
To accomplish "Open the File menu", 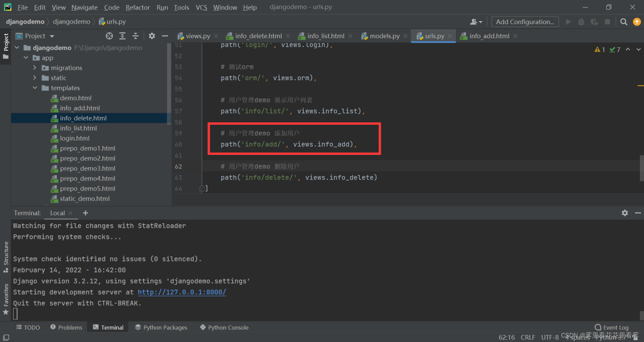I will [23, 7].
